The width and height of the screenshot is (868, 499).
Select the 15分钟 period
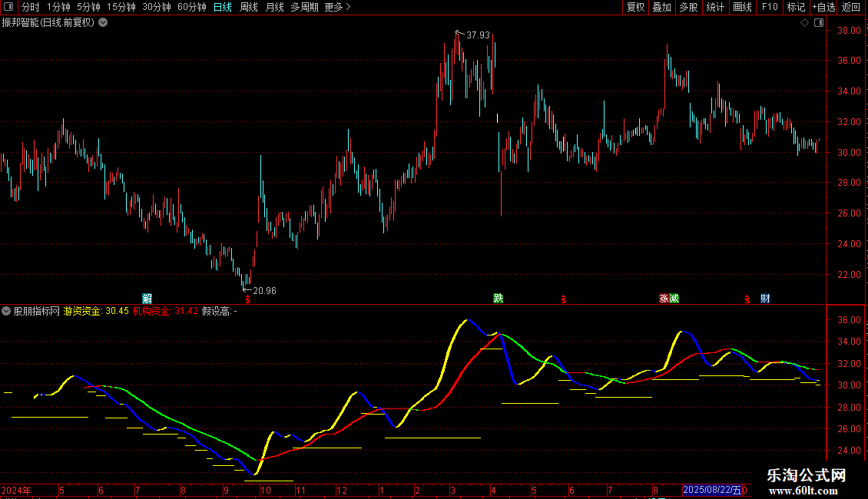point(121,7)
